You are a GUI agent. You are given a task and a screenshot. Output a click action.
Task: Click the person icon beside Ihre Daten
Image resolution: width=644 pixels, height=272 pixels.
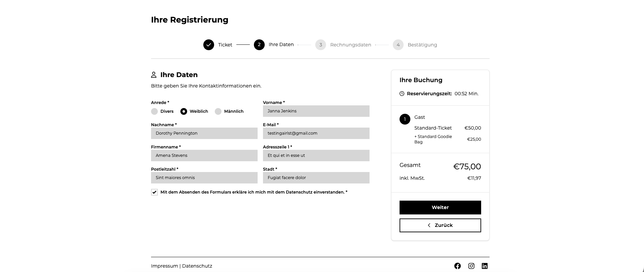point(154,75)
